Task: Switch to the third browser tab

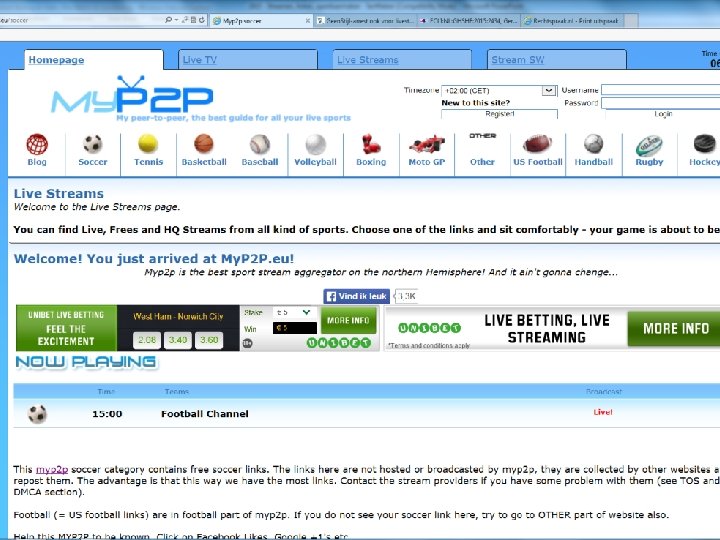Action: tap(469, 21)
